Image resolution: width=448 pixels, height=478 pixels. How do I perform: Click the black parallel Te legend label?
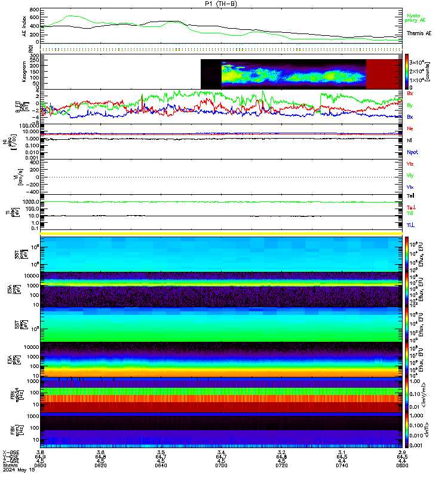point(410,196)
